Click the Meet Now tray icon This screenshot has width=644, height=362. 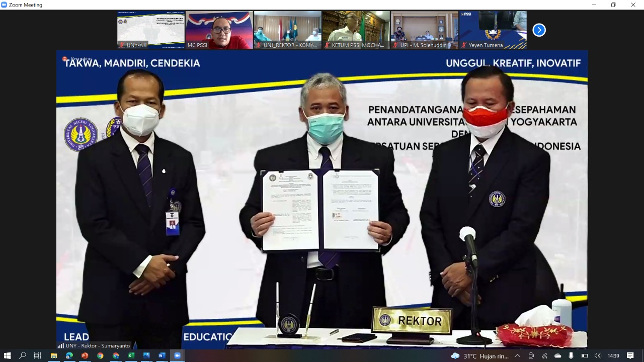pyautogui.click(x=531, y=356)
